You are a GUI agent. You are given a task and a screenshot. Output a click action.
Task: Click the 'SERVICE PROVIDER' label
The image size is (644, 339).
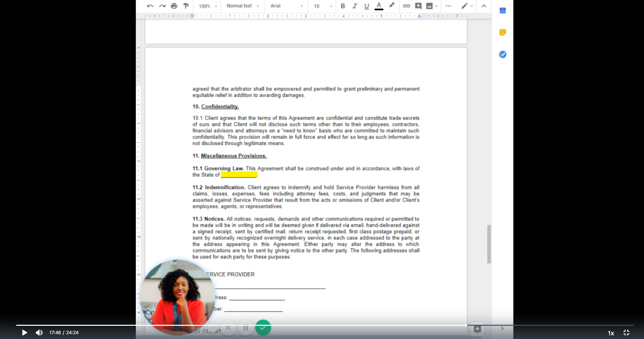click(x=230, y=274)
